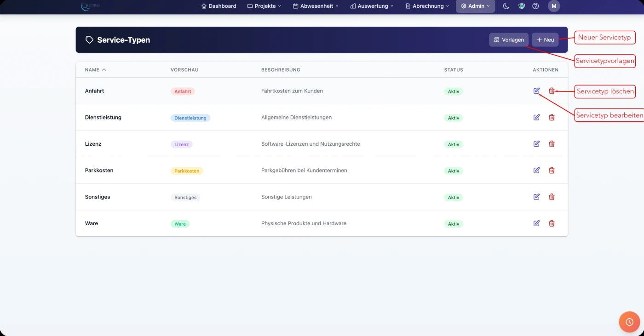Viewport: 644px width, 336px height.
Task: Edit the Sonstiges service type
Action: [536, 197]
